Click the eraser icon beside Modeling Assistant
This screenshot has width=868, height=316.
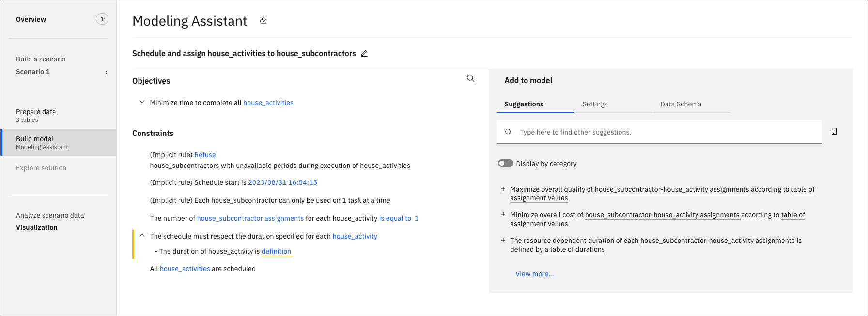[263, 20]
